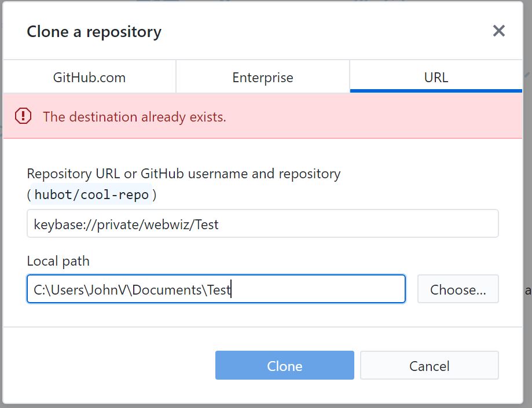Viewport: 532px width, 408px height.
Task: Cancel the repository cloning
Action: (429, 365)
